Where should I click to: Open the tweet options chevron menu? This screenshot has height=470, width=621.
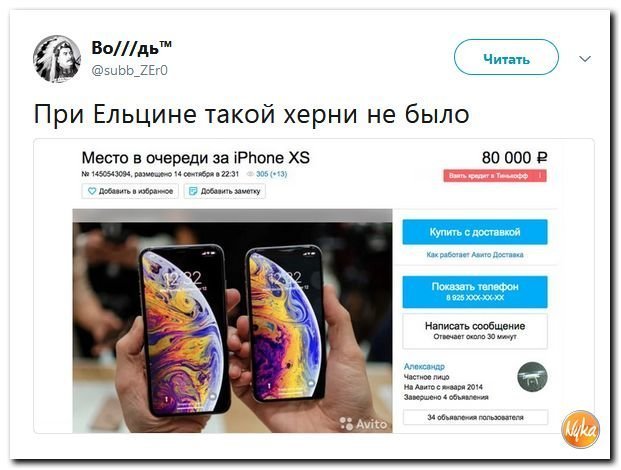coord(585,59)
